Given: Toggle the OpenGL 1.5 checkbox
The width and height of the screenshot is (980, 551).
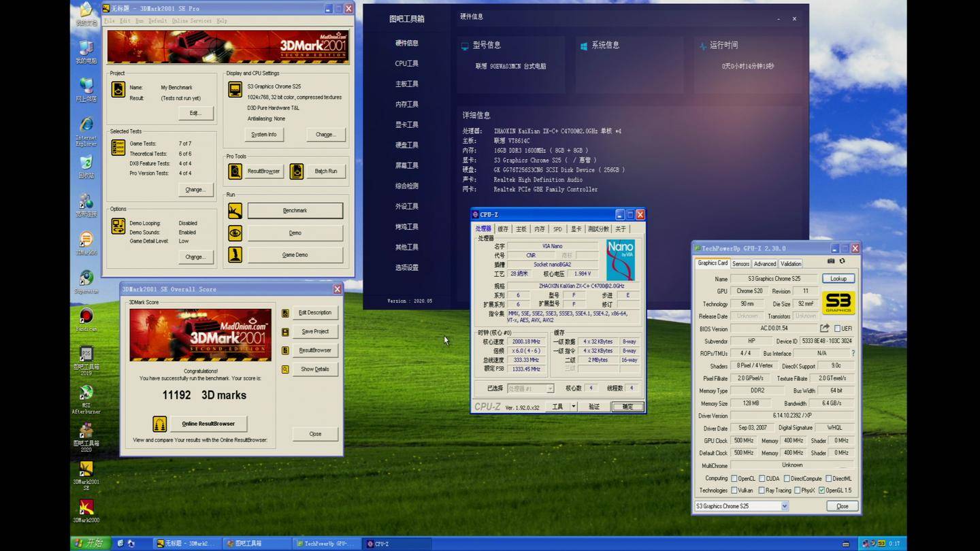Looking at the screenshot, I should 822,490.
